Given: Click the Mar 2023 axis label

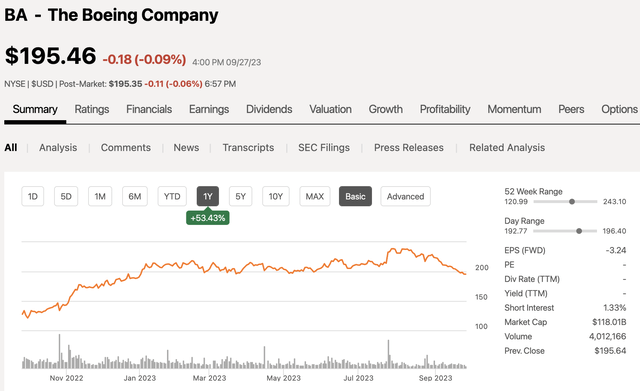Looking at the screenshot, I should click(209, 378).
